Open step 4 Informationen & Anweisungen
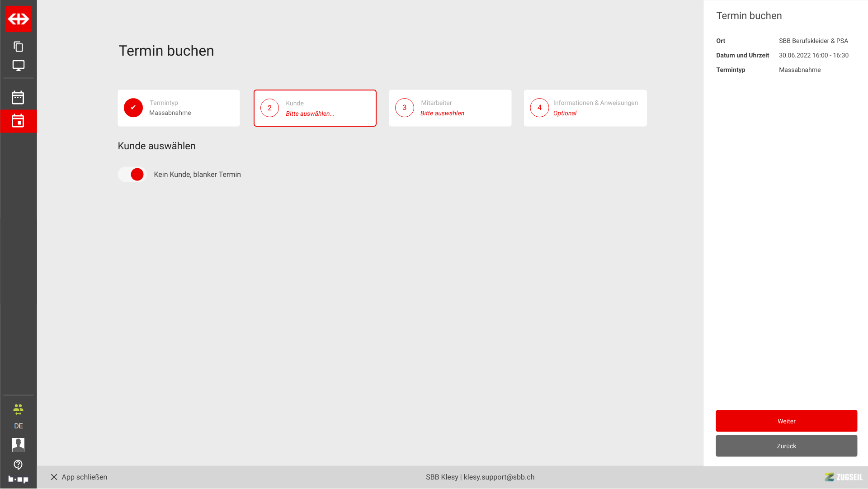 (585, 108)
